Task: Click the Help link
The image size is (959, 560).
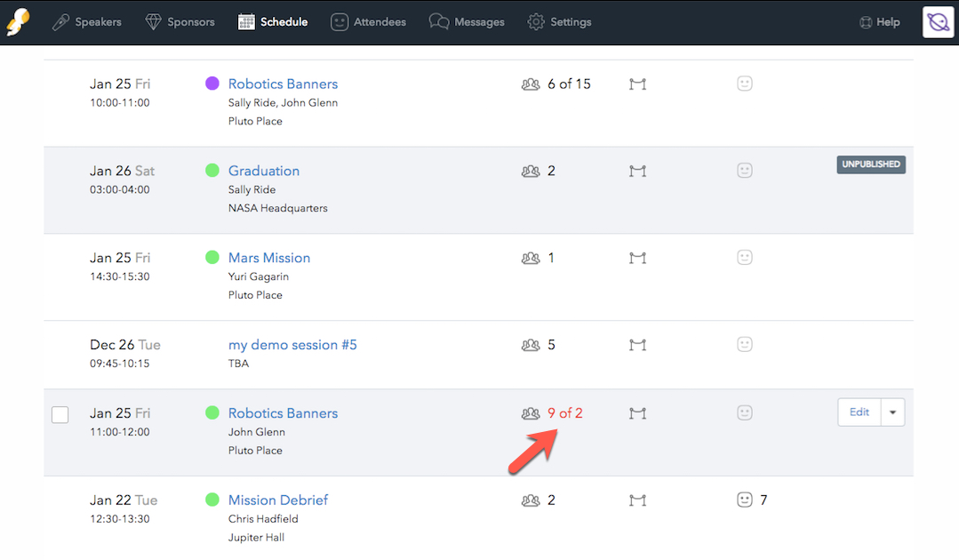Action: tap(880, 22)
